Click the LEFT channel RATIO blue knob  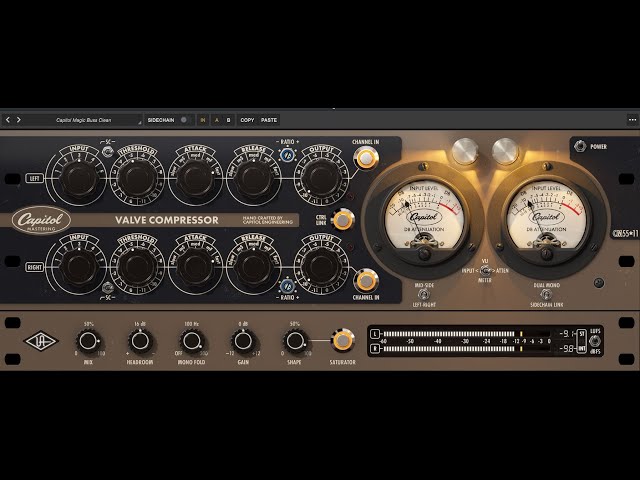[287, 155]
